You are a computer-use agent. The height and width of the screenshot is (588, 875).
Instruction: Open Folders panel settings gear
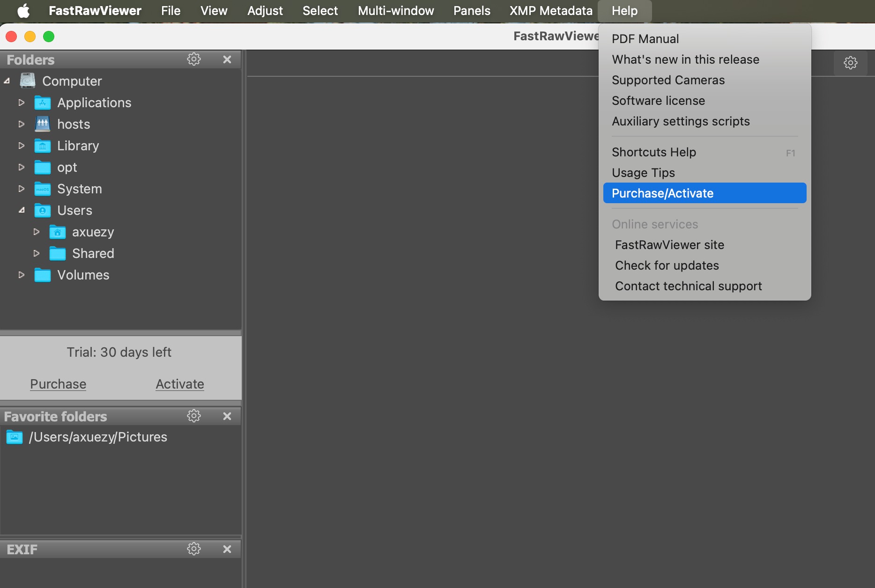click(x=194, y=59)
